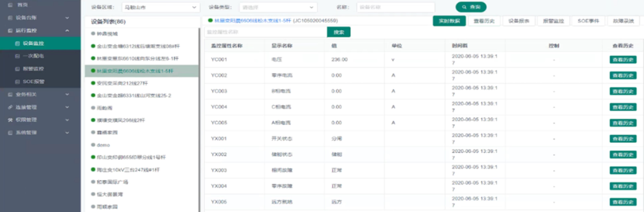Click green status dot beside blue device title

(x=210, y=21)
